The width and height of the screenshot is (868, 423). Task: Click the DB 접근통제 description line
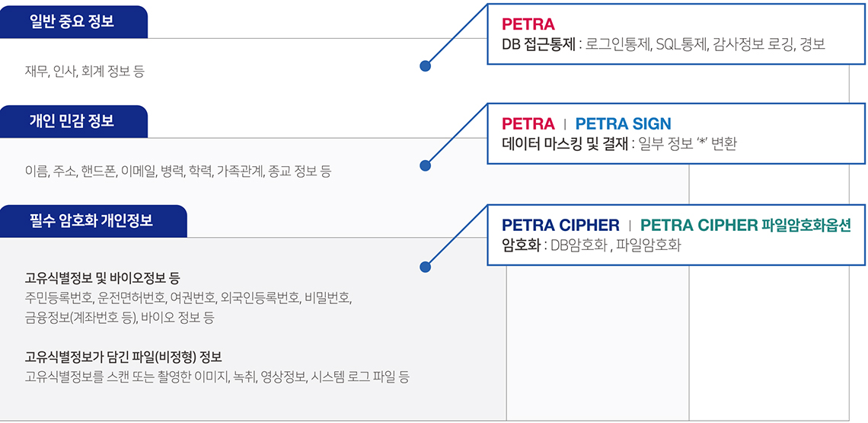(x=664, y=45)
